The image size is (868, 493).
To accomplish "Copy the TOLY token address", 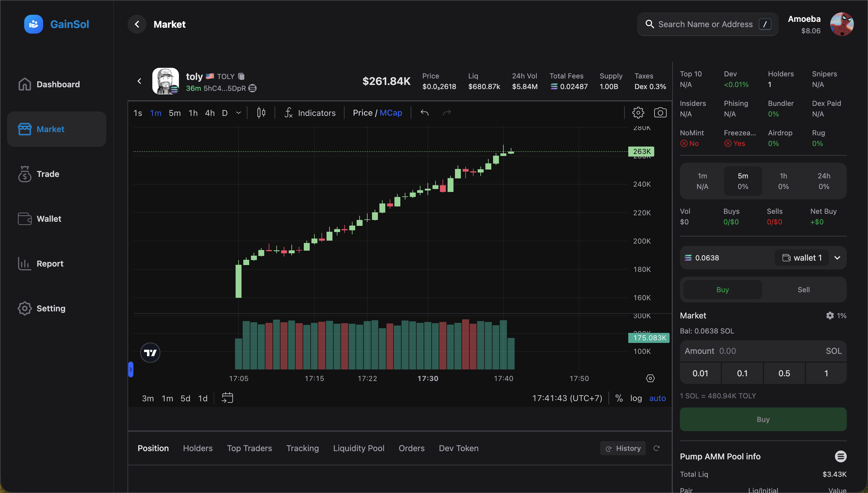I will point(242,76).
